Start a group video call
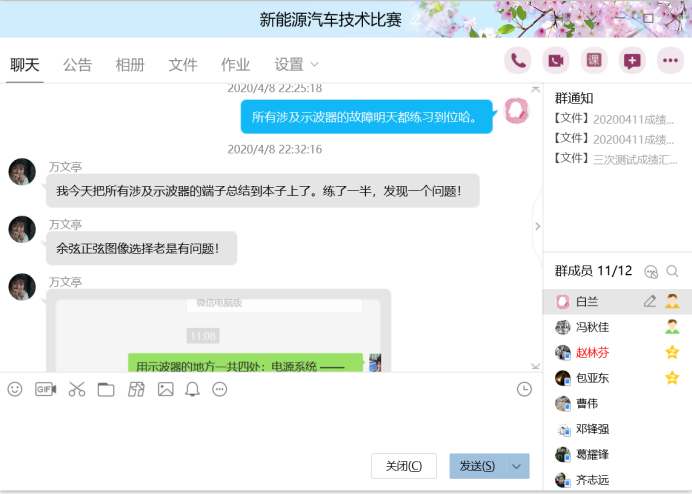This screenshot has height=494, width=692. click(555, 61)
